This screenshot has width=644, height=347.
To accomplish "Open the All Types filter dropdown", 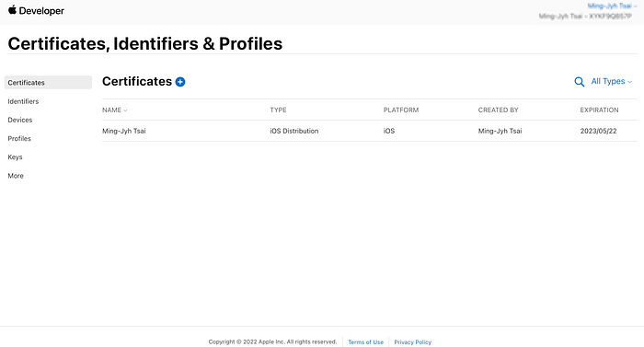I will click(611, 81).
